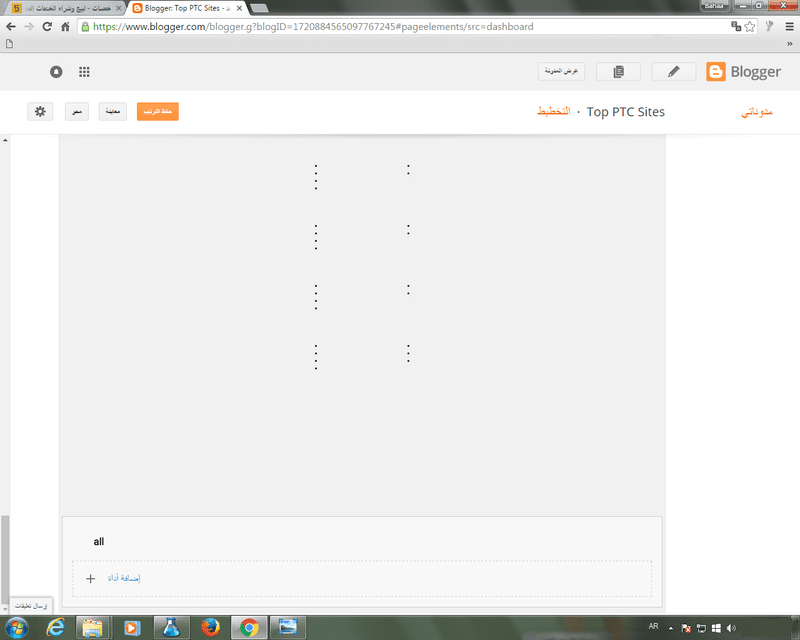800x640 pixels.
Task: Click the Chrome back arrow
Action: 11,27
